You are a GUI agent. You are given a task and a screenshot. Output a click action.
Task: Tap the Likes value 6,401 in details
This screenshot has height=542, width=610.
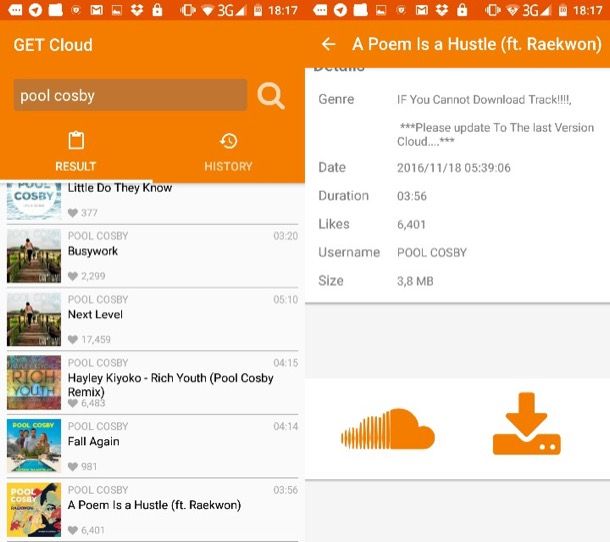(x=411, y=225)
